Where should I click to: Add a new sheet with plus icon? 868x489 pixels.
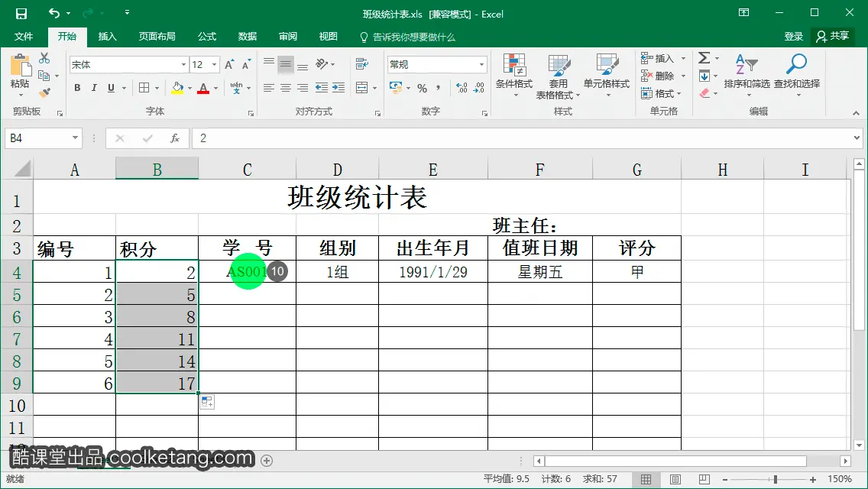pyautogui.click(x=267, y=461)
